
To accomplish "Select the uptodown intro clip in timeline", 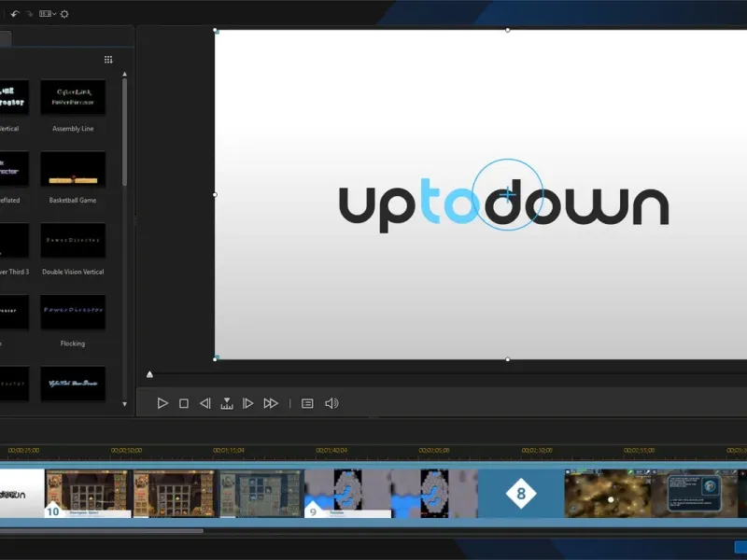I will 21,494.
